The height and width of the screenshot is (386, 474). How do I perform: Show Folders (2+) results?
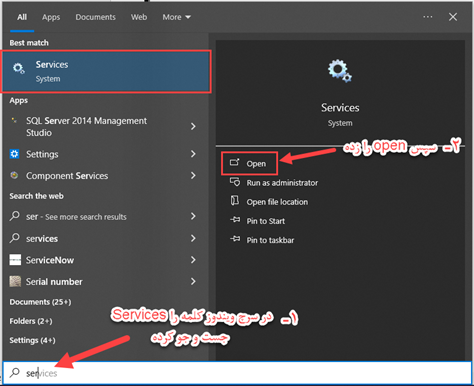click(31, 321)
